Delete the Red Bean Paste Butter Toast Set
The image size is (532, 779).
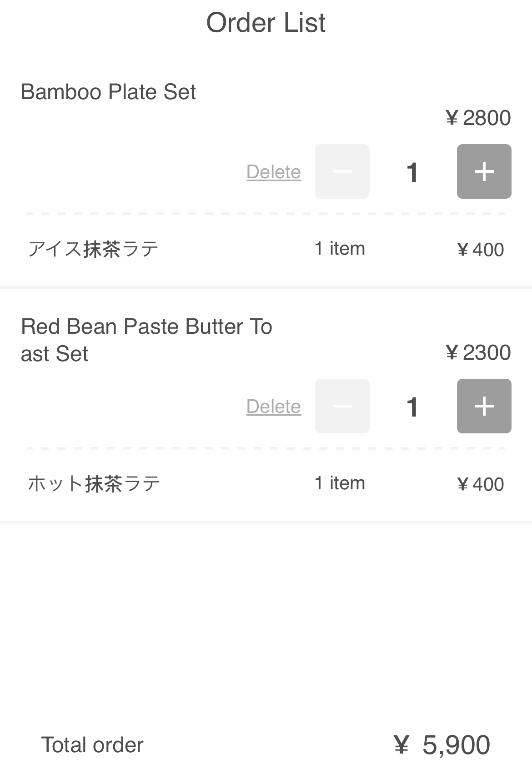[274, 407]
